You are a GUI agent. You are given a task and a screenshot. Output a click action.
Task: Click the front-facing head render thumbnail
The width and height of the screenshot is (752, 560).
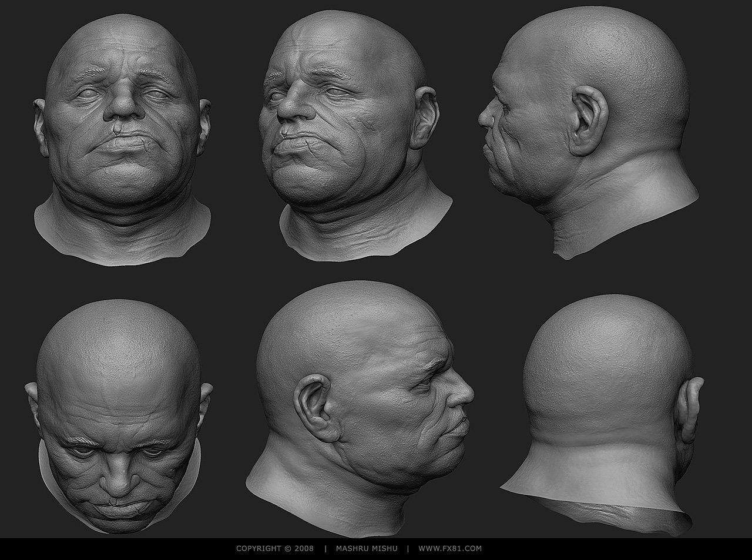122,139
